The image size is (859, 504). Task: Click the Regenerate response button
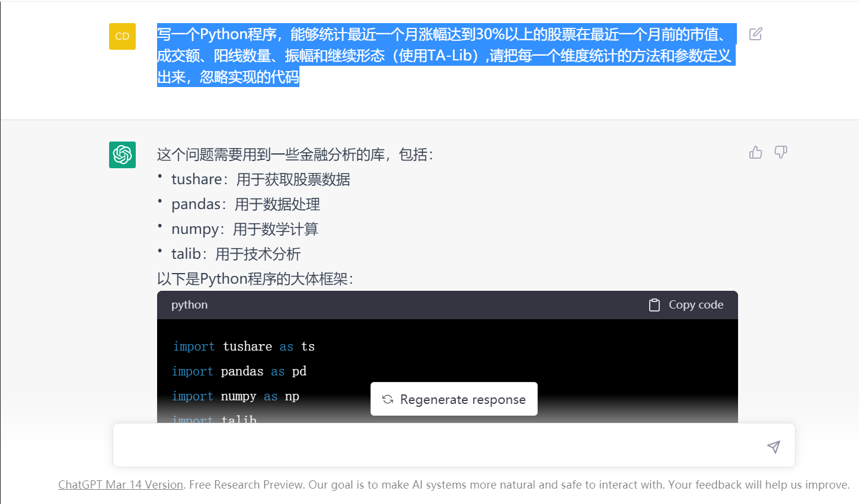point(454,399)
